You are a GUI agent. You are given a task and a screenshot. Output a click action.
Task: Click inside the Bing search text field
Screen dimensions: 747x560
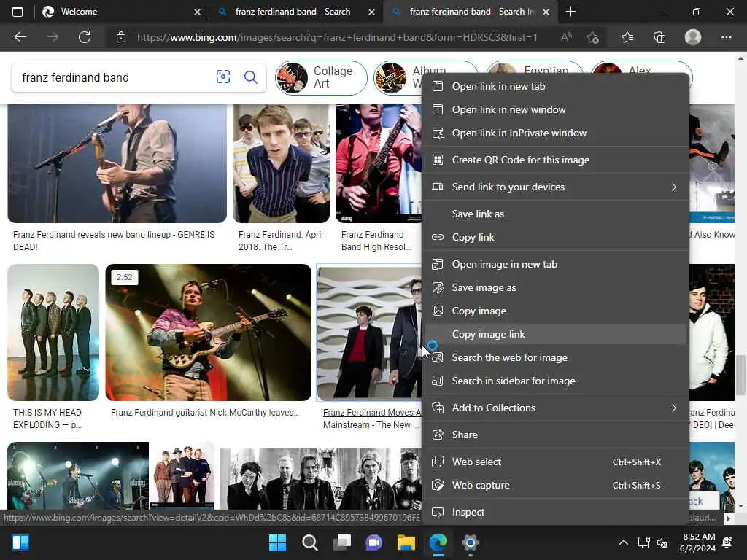[113, 77]
